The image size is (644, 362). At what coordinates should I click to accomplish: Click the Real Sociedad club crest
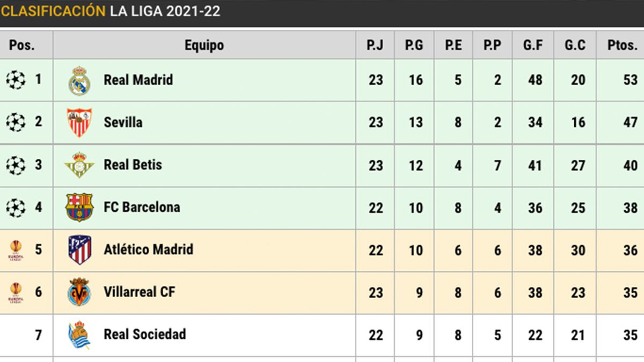coord(79,335)
